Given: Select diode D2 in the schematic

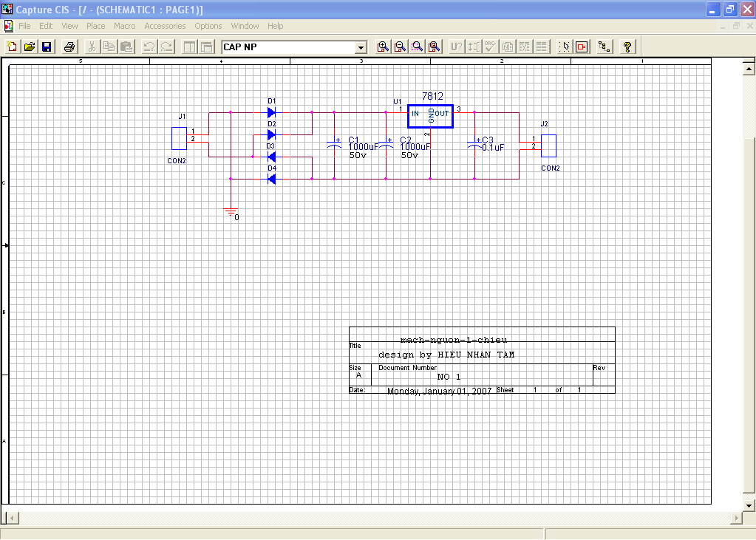Looking at the screenshot, I should point(271,134).
